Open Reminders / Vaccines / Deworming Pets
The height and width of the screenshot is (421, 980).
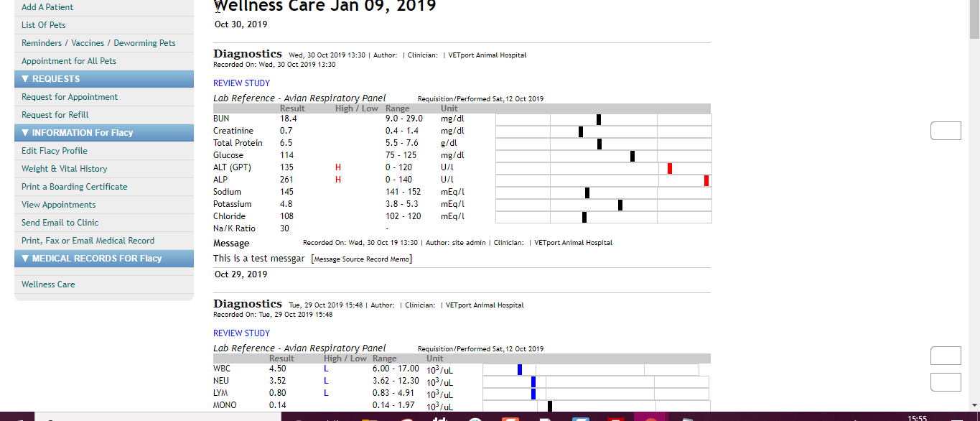point(98,43)
